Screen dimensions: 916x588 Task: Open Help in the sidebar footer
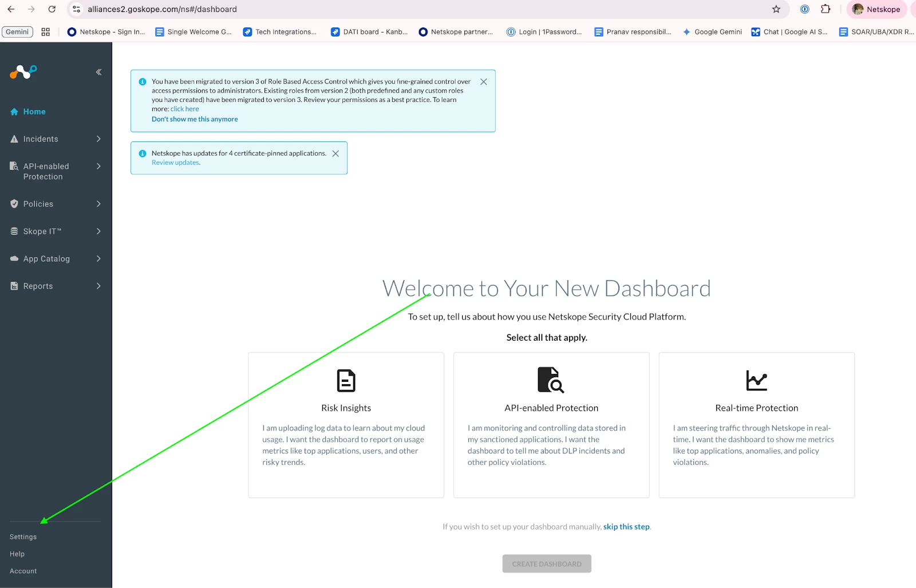click(17, 554)
